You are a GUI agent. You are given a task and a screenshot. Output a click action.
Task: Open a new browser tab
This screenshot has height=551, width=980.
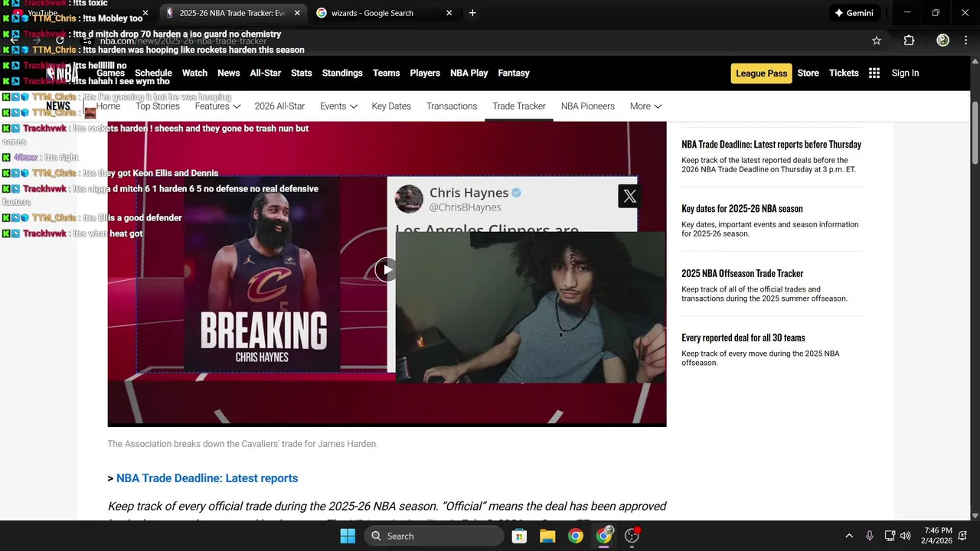coord(472,13)
